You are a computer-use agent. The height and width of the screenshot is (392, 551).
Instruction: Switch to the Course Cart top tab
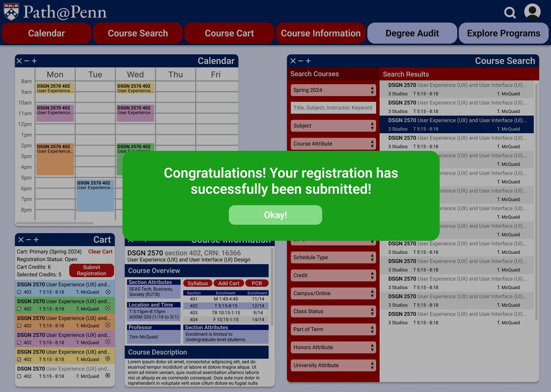coord(229,33)
